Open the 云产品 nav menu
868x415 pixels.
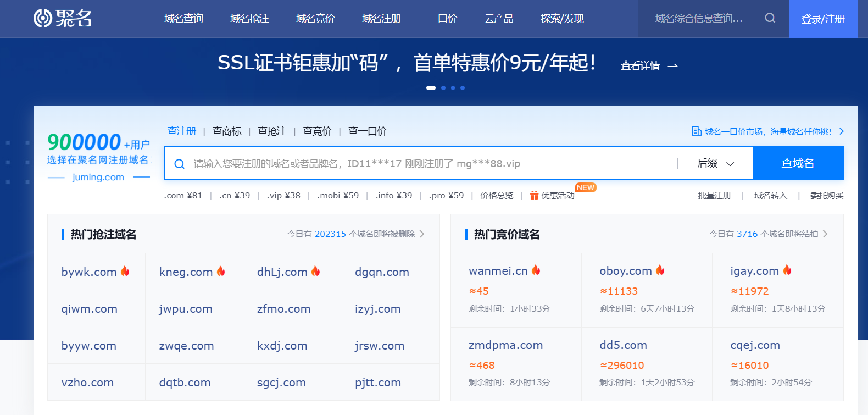[x=499, y=19]
